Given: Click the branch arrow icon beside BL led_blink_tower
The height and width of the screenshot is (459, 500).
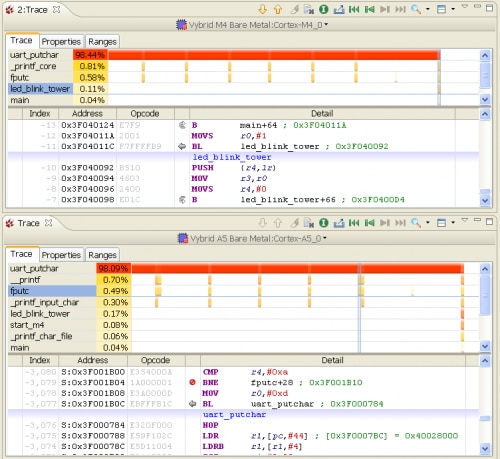Looking at the screenshot, I should point(182,146).
